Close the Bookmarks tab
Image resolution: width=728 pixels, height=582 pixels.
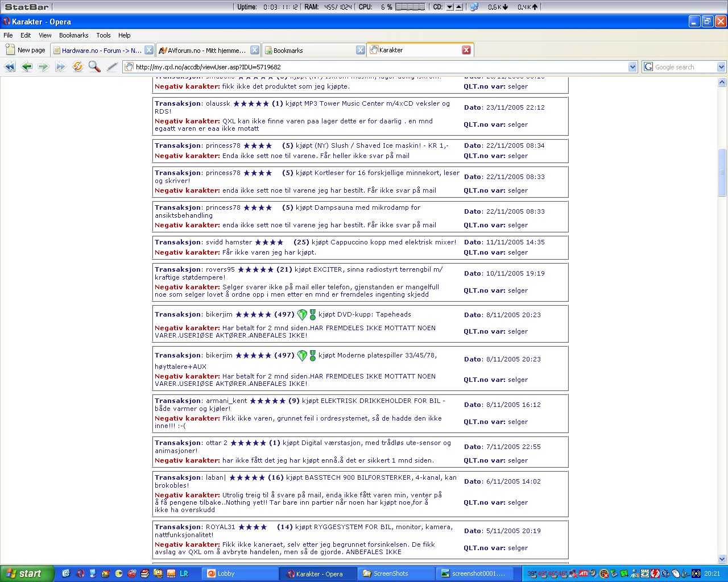(361, 50)
